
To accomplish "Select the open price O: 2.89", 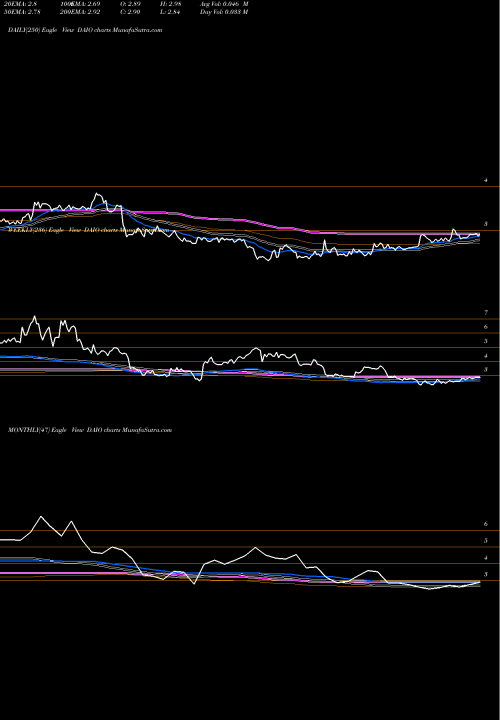I will pos(130,4).
